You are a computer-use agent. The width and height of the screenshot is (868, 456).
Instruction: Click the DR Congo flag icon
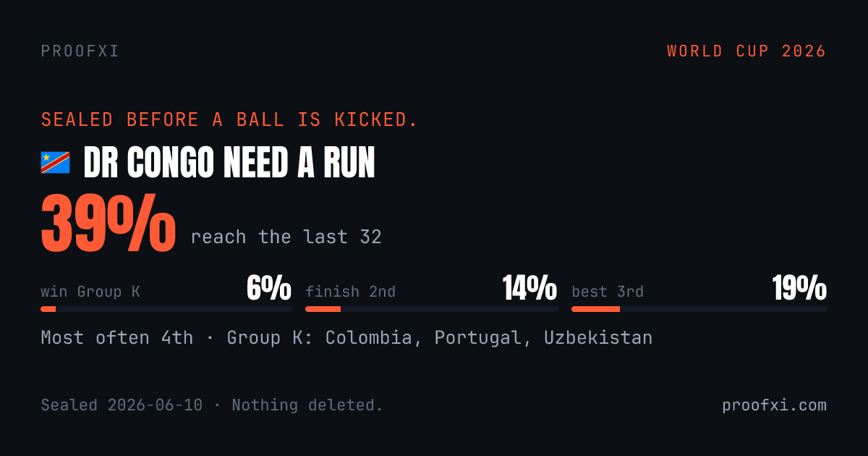point(55,163)
